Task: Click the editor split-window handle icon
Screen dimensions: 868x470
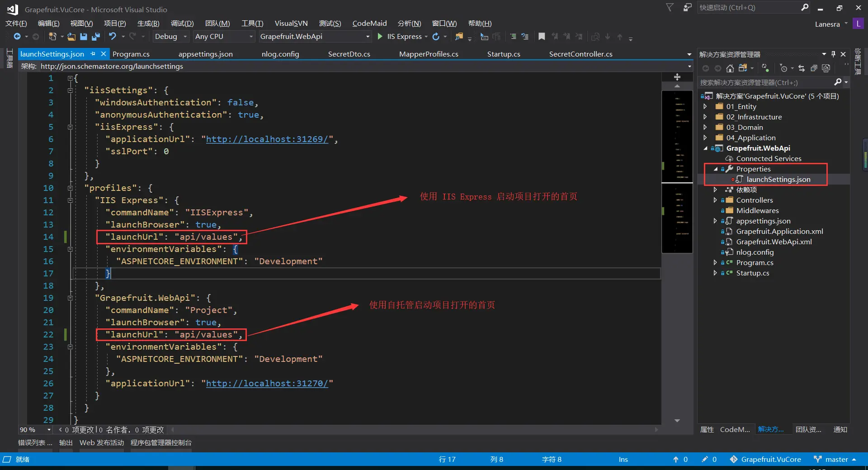Action: 677,77
